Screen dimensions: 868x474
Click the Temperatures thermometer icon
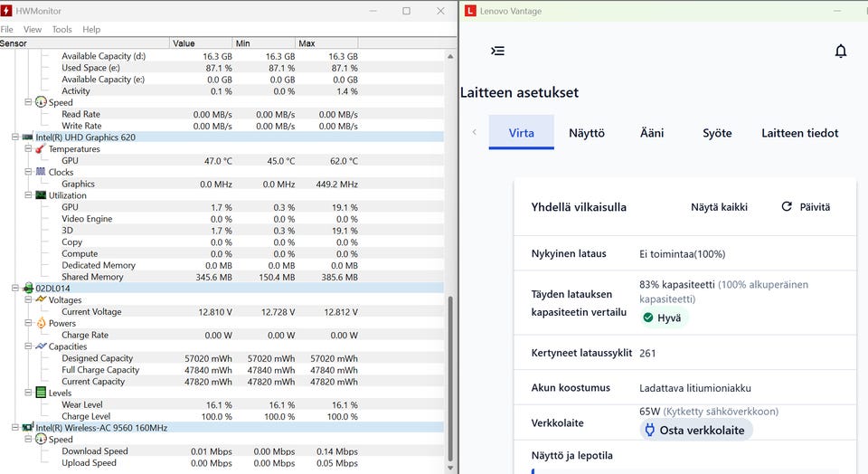(x=41, y=148)
